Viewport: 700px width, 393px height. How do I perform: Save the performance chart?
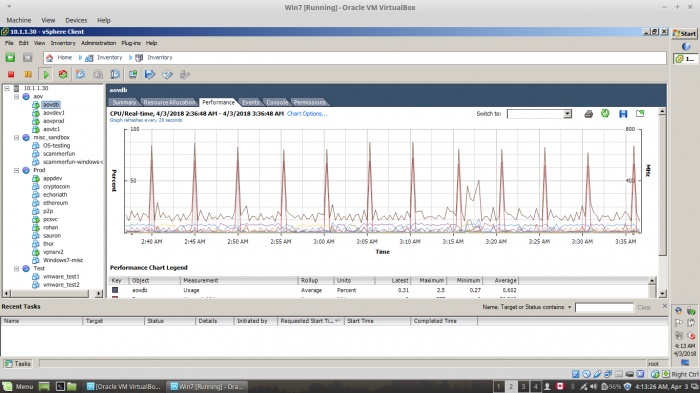(x=623, y=114)
